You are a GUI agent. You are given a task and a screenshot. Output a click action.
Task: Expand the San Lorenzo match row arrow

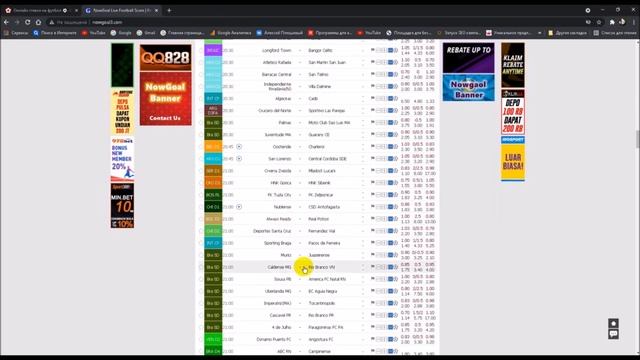(x=239, y=158)
